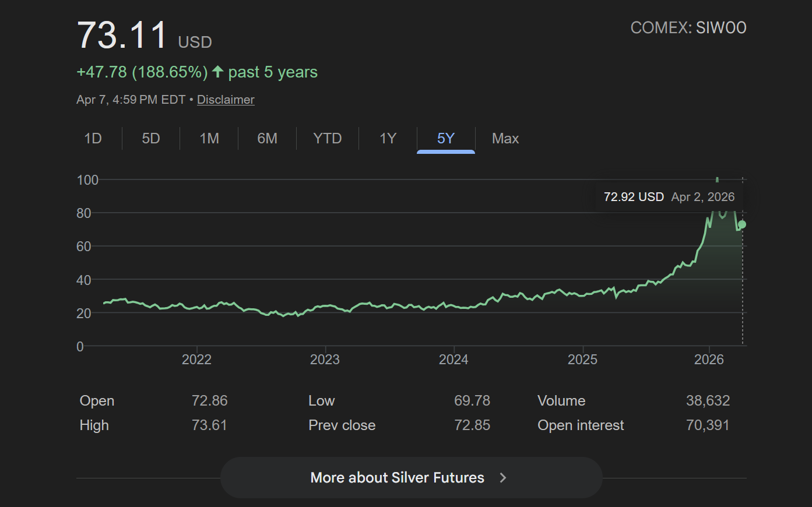Click the COMEX: SIW00 ticker label

coord(688,28)
